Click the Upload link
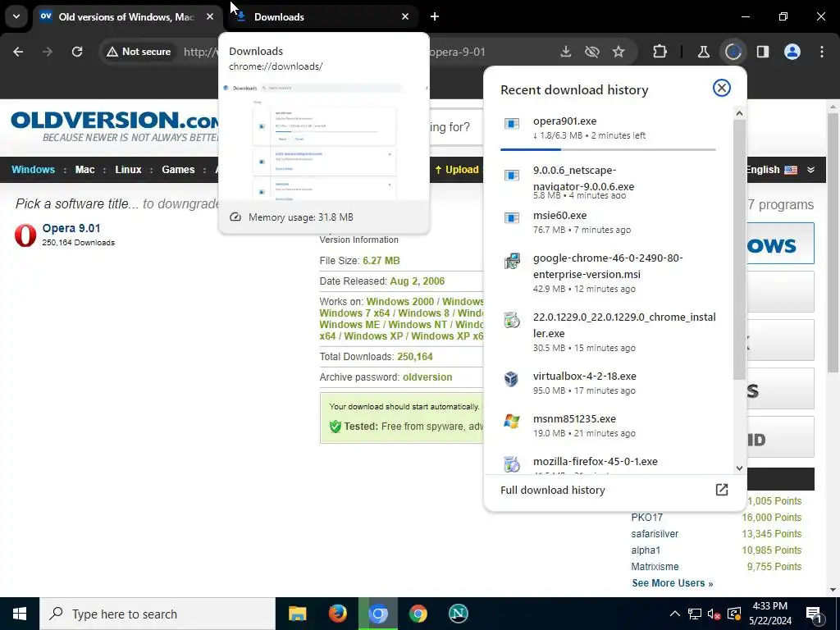840x630 pixels. click(x=457, y=170)
